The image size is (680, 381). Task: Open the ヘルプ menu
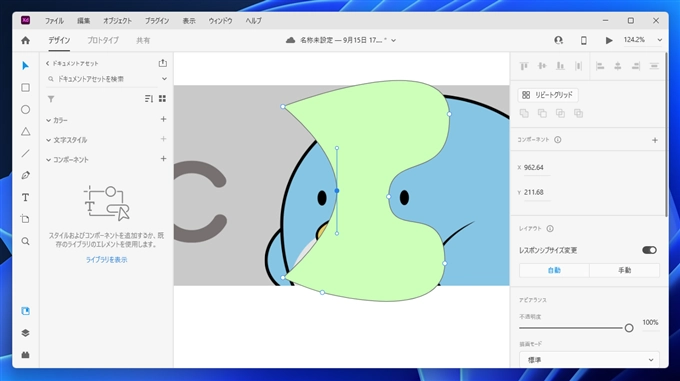[253, 21]
